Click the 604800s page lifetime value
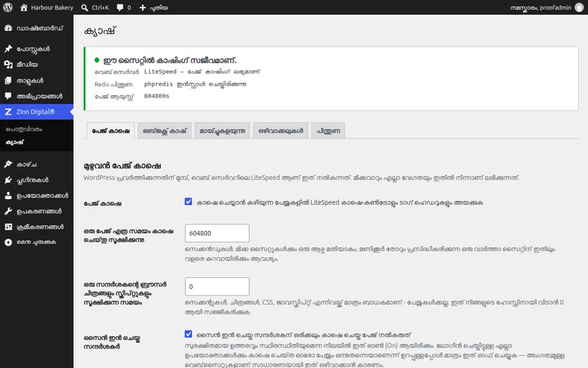Image resolution: width=588 pixels, height=368 pixels. [x=157, y=96]
